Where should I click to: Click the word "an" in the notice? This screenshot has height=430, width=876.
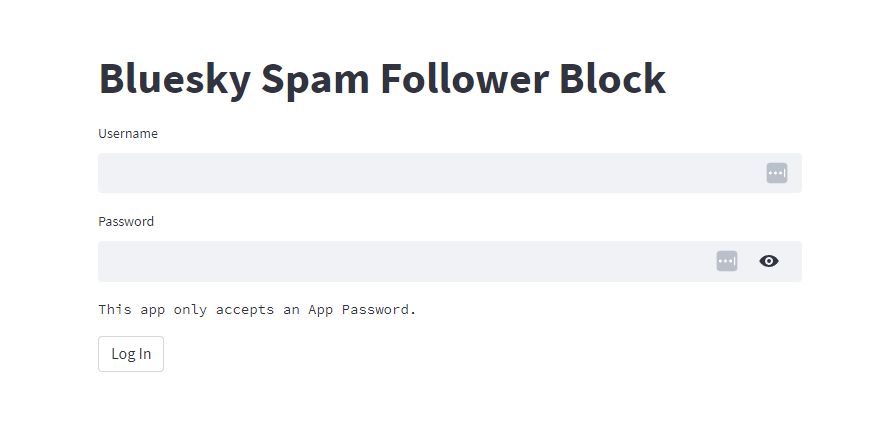coord(291,310)
